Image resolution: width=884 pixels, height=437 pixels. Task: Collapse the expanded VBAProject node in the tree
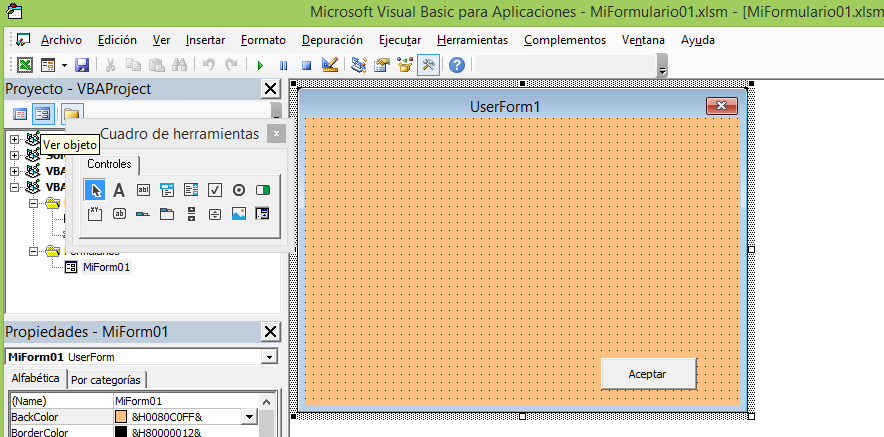point(14,187)
